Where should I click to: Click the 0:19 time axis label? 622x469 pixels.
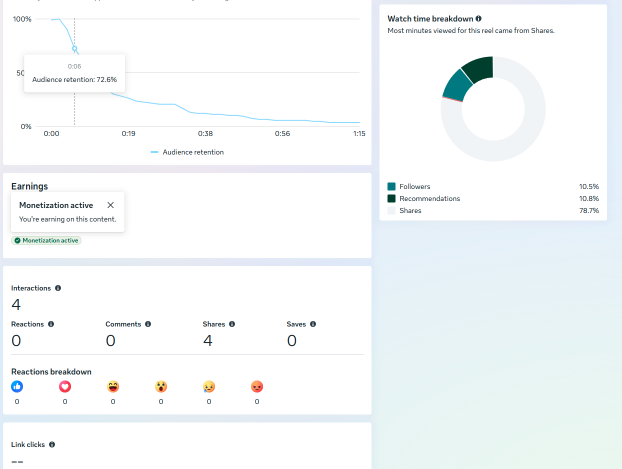pos(128,134)
